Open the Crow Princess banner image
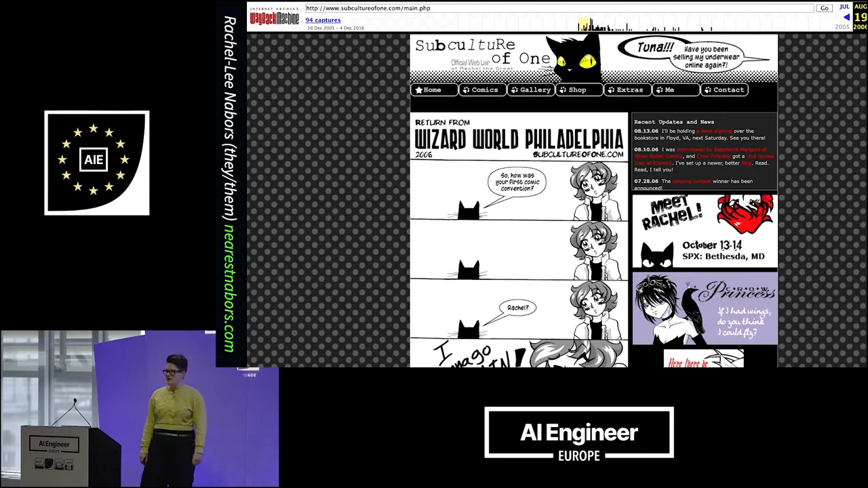This screenshot has width=868, height=488. [x=705, y=308]
